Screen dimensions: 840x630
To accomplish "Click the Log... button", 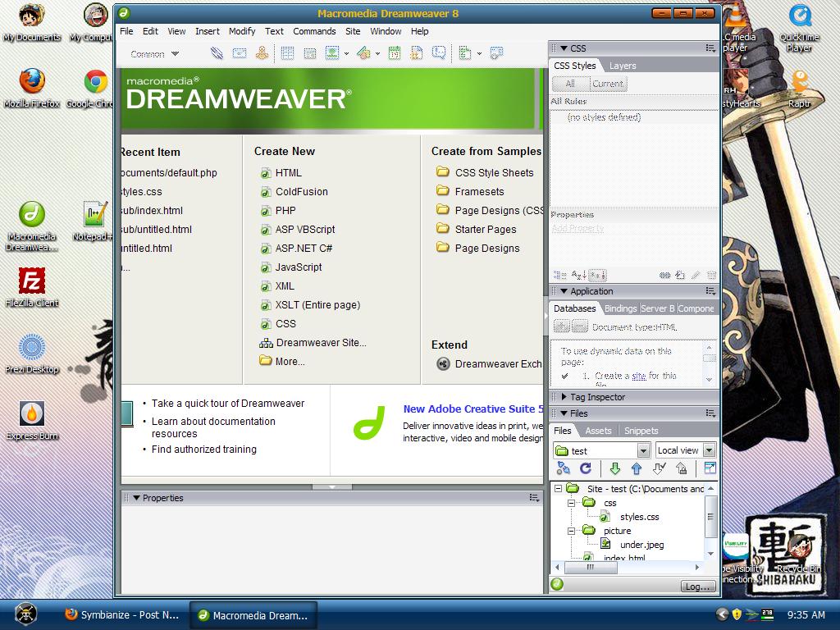I will coord(699,586).
